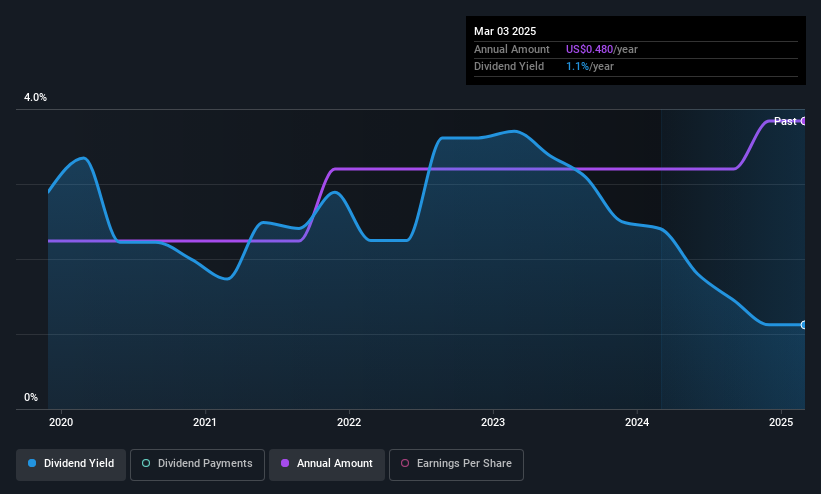This screenshot has width=821, height=494.
Task: Click the 2020 axis label
Action: [x=61, y=422]
